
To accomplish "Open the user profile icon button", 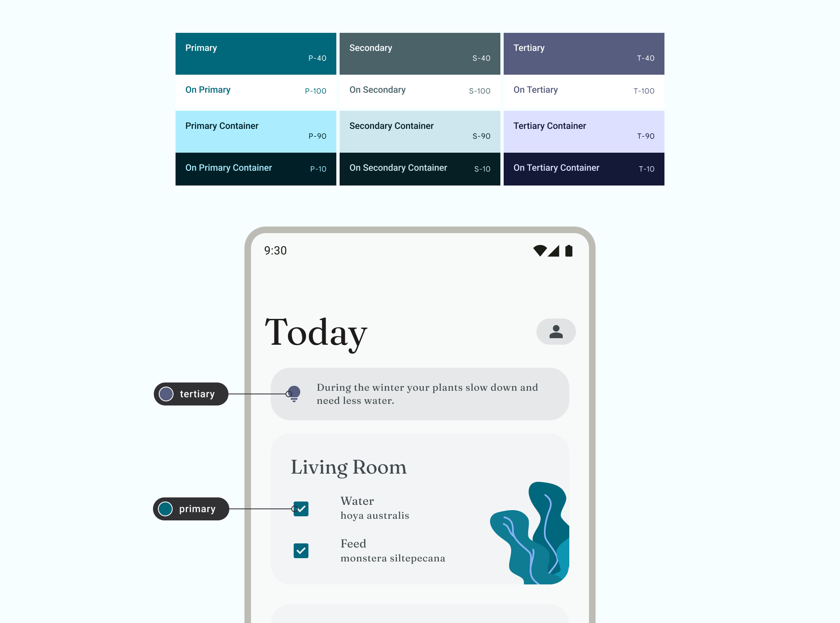I will [x=556, y=331].
